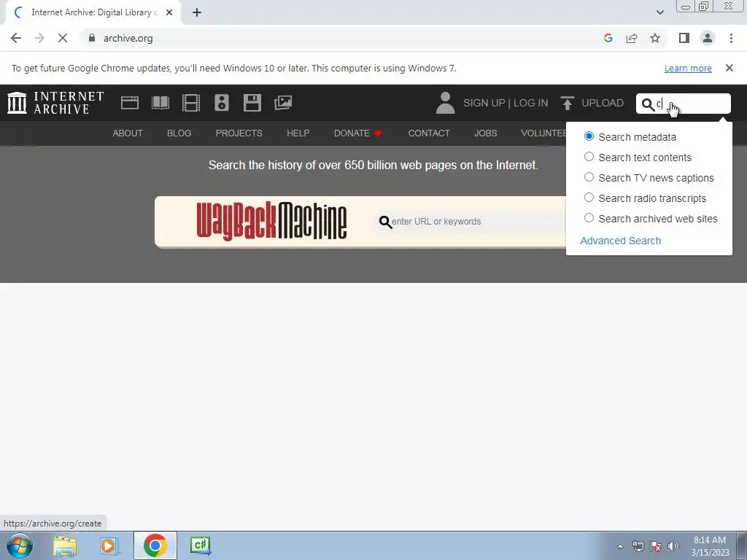Open the BLOG menu item

tap(179, 133)
